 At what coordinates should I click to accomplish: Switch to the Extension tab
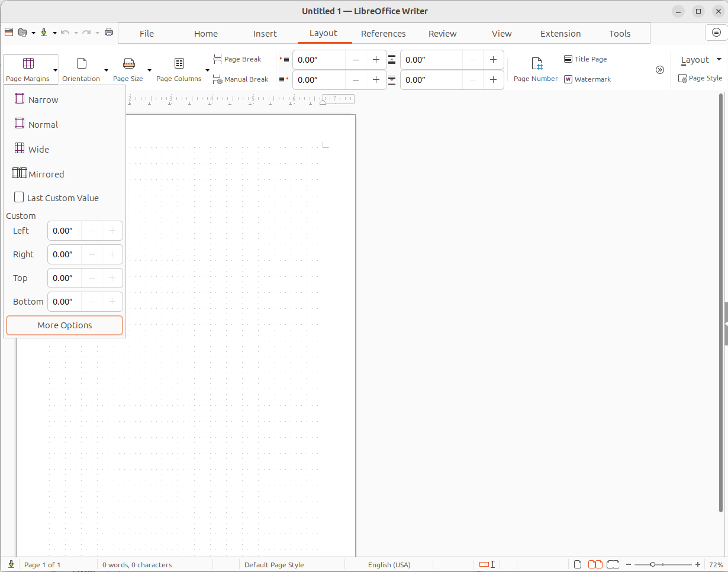(x=561, y=33)
